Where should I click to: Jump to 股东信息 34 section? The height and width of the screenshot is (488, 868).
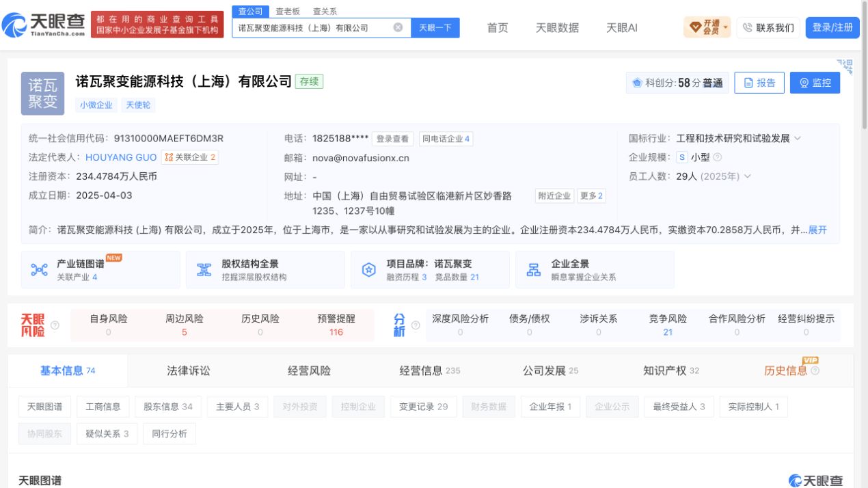point(168,407)
